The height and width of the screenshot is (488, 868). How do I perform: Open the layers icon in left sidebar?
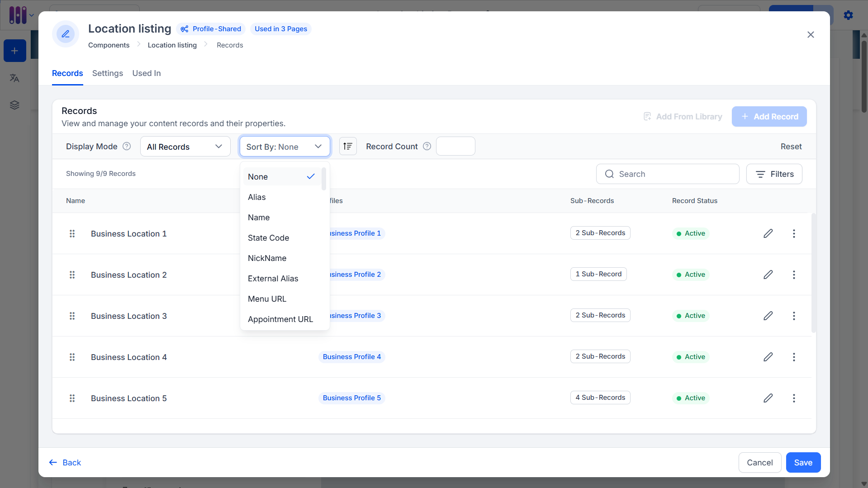click(14, 105)
